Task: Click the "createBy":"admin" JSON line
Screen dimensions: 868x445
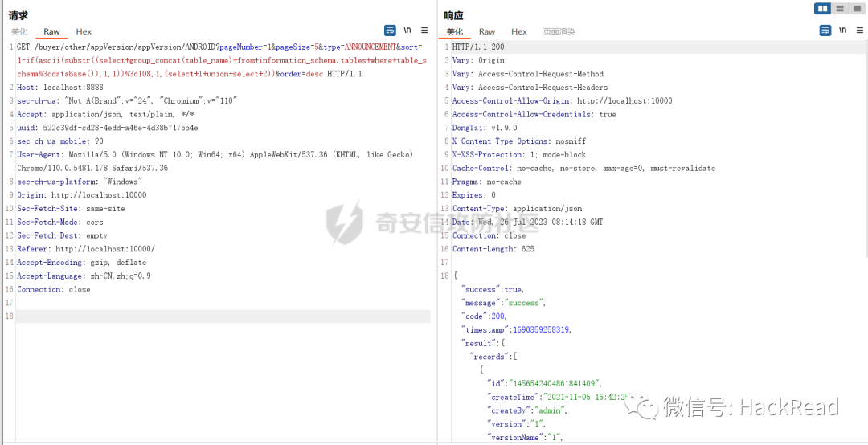Action: [527, 410]
